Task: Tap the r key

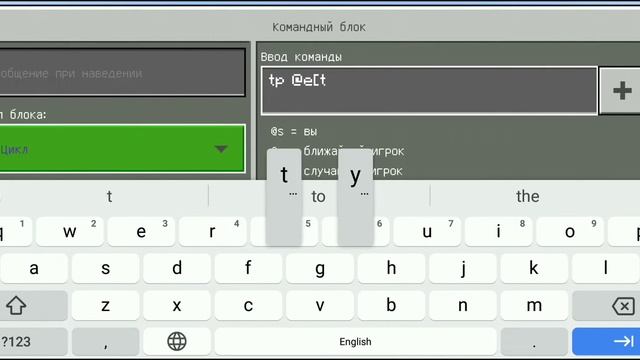Action: click(x=213, y=231)
